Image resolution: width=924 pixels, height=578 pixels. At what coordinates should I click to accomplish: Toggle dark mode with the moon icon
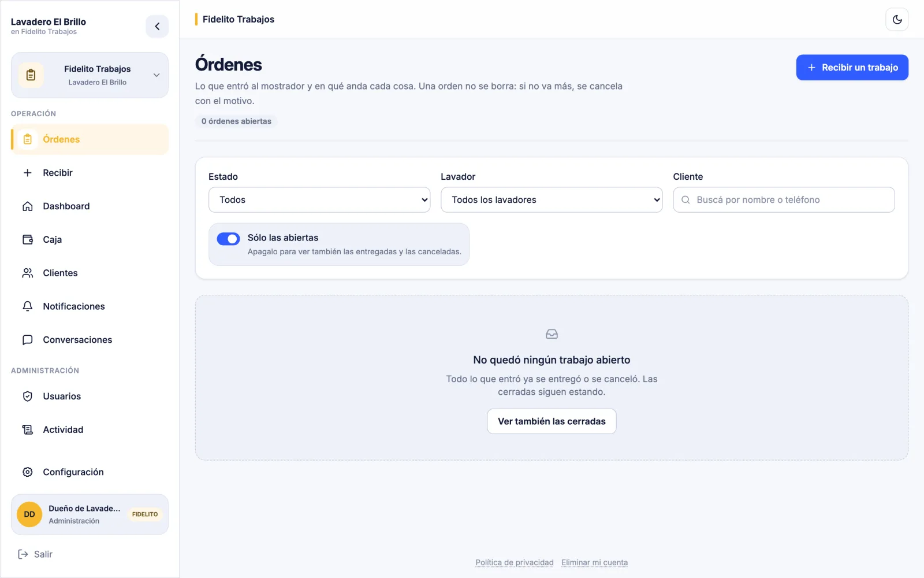897,20
